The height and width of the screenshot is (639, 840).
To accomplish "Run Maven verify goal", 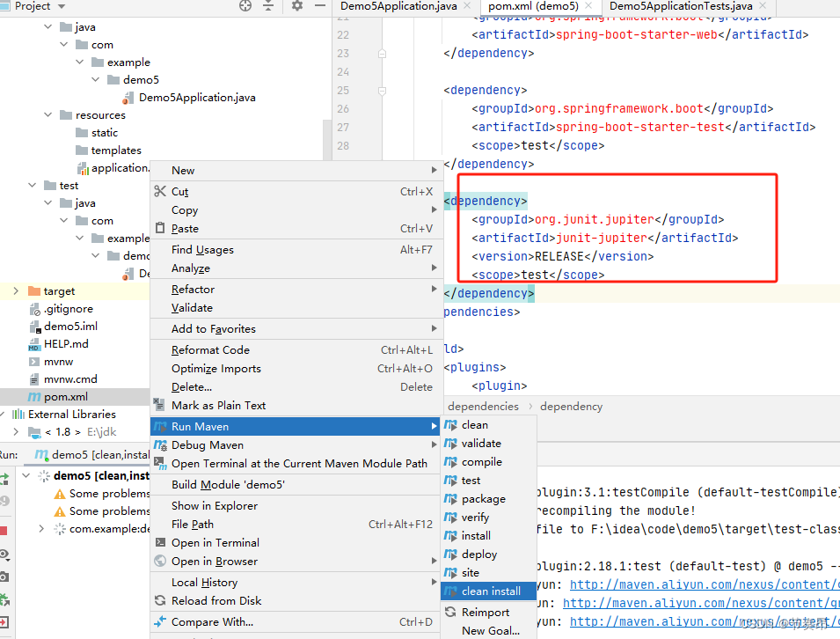I will [488, 518].
